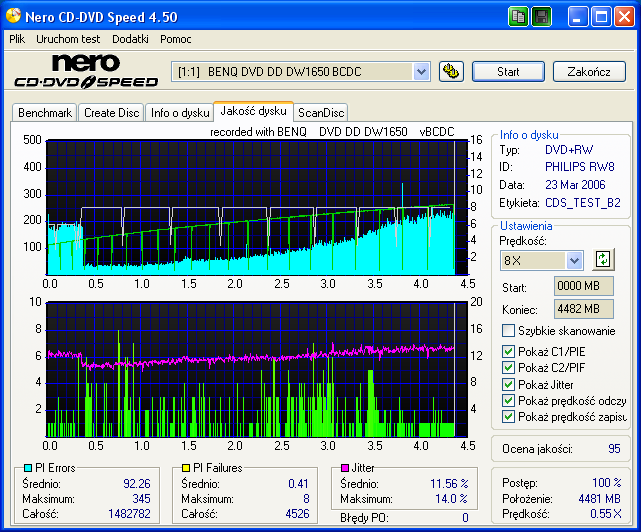This screenshot has height=532, width=641.
Task: Click the Nero disc icon in title bar
Action: [x=13, y=16]
